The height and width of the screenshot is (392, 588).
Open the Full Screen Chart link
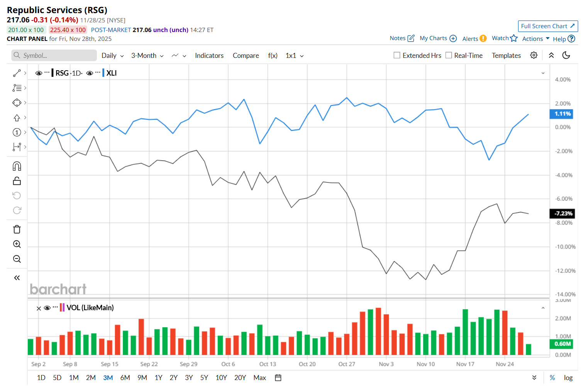tap(547, 26)
